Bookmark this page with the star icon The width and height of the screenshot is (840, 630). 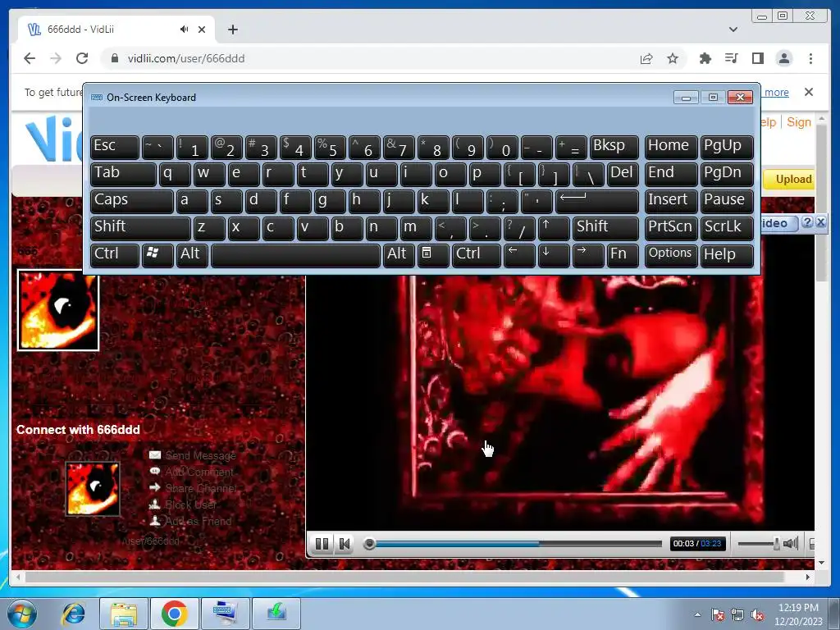click(673, 58)
